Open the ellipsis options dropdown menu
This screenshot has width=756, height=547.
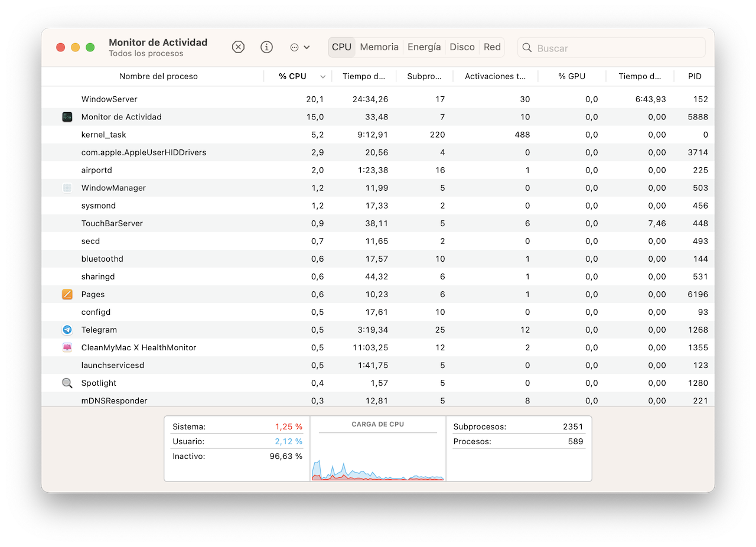[x=300, y=47]
